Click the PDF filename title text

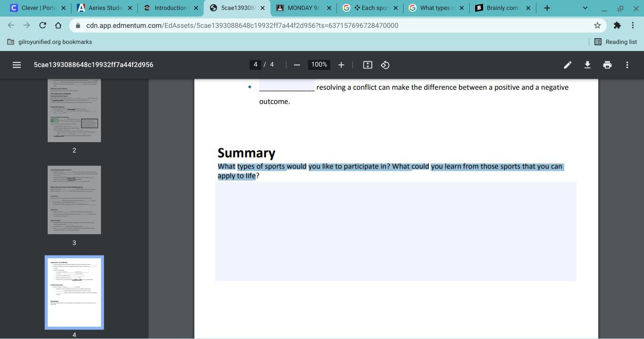click(x=93, y=65)
